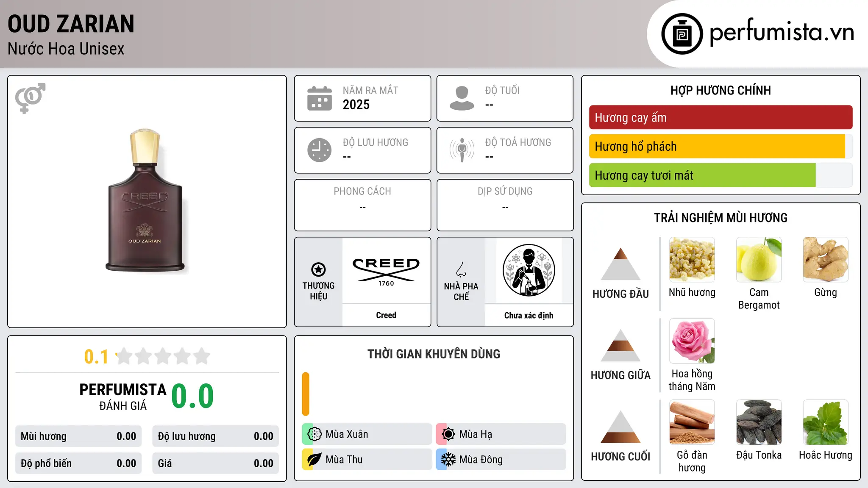Click the person icon beside Độ tuổi
868x488 pixels.
point(462,98)
